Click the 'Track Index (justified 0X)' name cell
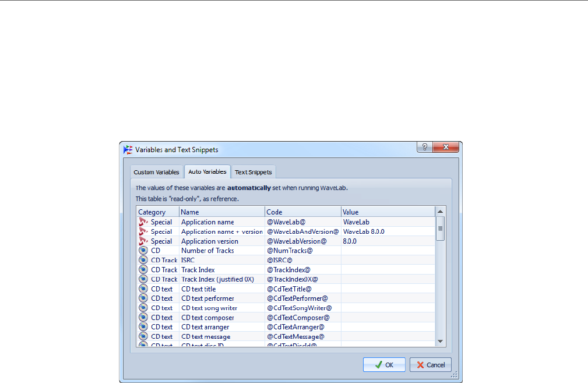Image resolution: width=588 pixels, height=383 pixels. tap(222, 279)
